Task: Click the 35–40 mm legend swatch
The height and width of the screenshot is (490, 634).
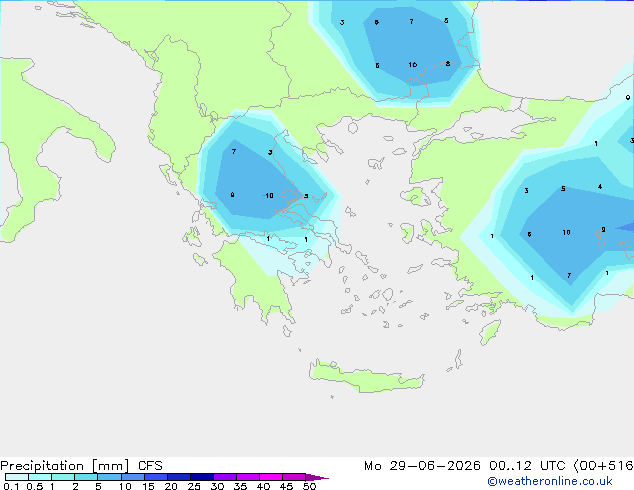Action: click(x=247, y=477)
